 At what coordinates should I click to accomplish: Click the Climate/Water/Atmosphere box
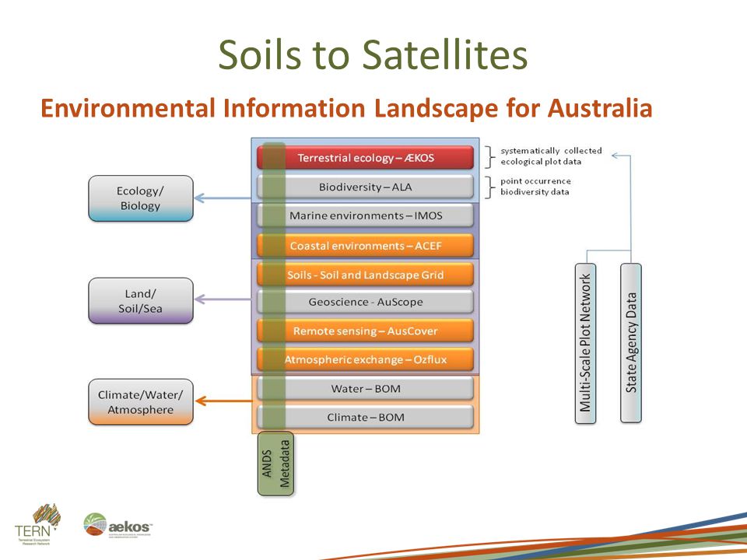point(141,402)
